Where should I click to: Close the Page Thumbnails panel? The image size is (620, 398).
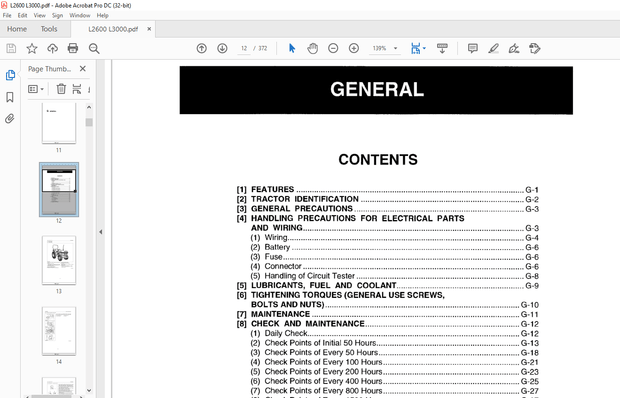tap(83, 69)
